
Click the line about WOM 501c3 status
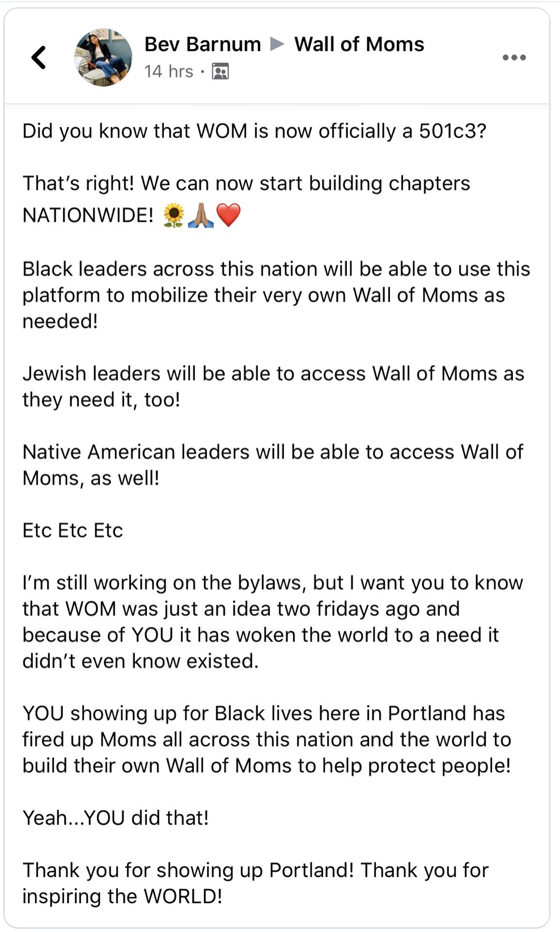click(254, 131)
